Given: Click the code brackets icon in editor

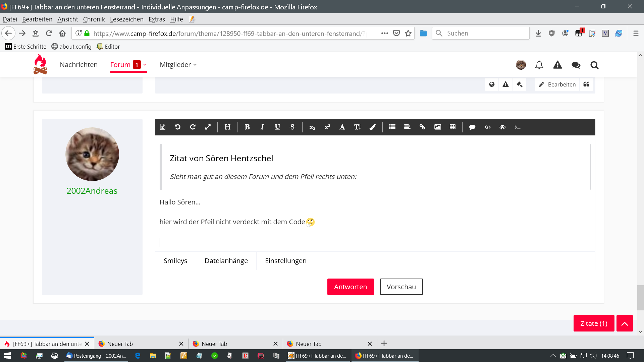Looking at the screenshot, I should (487, 127).
